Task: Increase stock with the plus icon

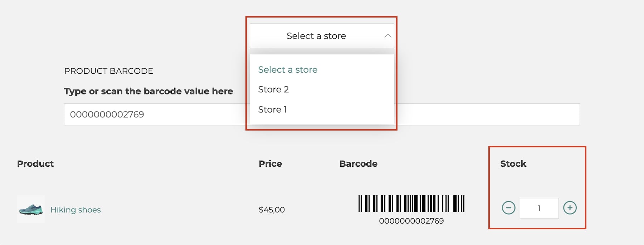Action: (x=570, y=208)
